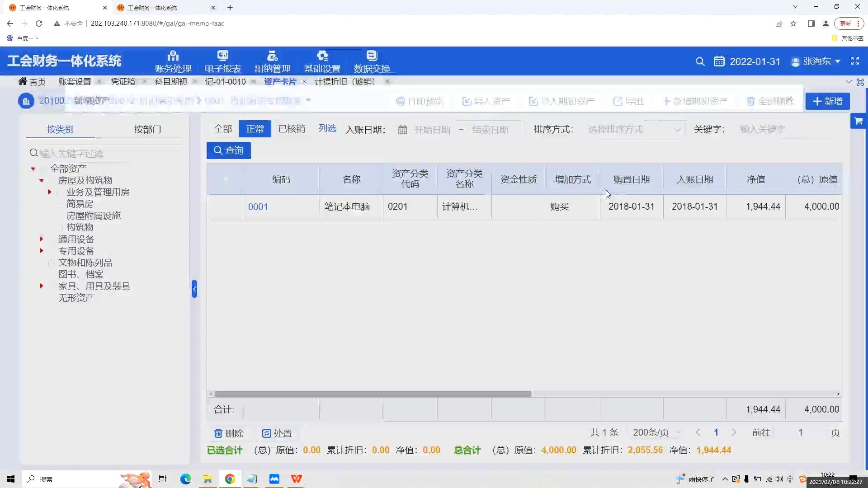The width and height of the screenshot is (868, 488).
Task: Click the 查询 search button
Action: click(x=229, y=150)
